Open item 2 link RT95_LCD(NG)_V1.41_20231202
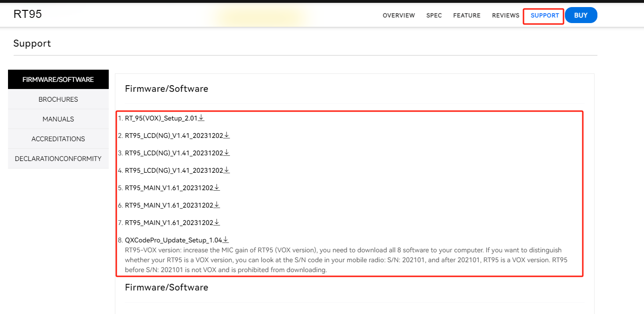 pyautogui.click(x=174, y=136)
